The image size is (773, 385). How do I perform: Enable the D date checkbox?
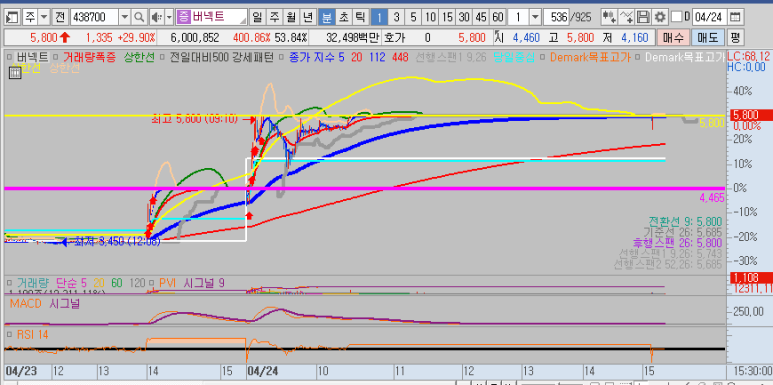(676, 17)
